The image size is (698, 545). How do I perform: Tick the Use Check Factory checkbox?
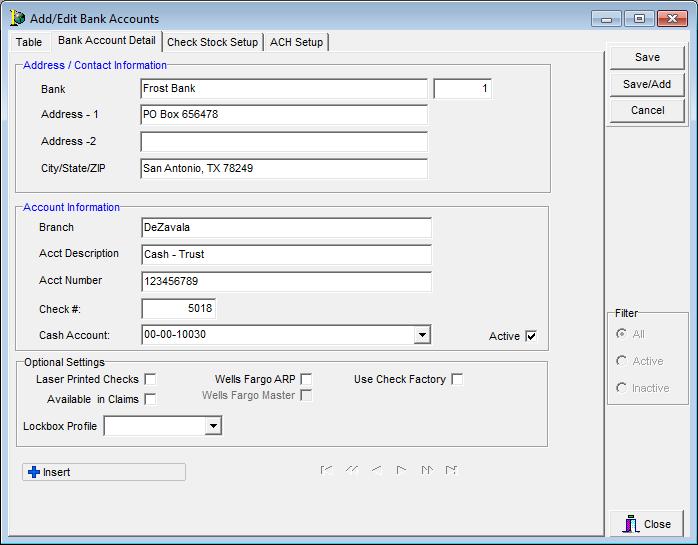point(457,379)
